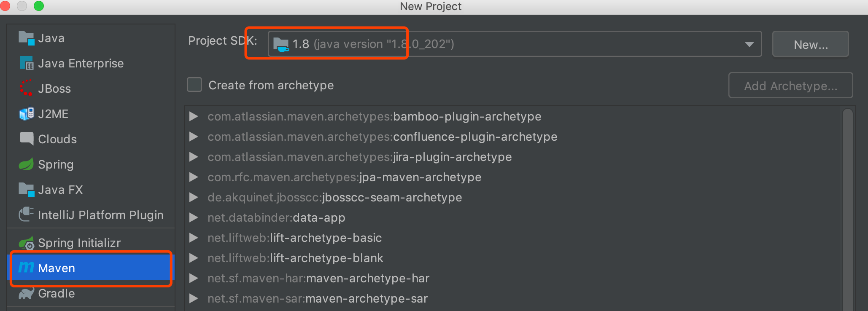The width and height of the screenshot is (868, 311).
Task: Choose Java FX from the sidebar list
Action: (x=60, y=190)
